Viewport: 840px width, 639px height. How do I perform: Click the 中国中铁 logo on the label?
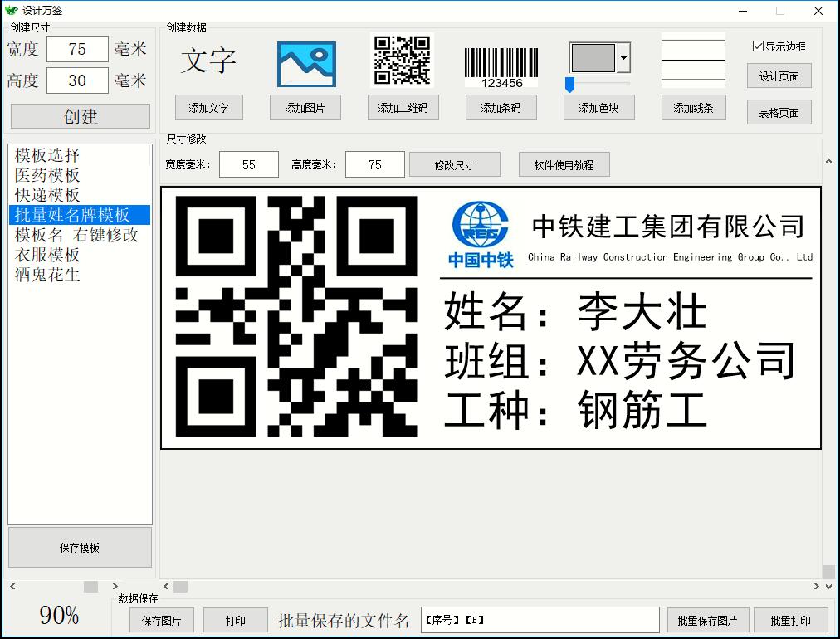[x=481, y=234]
